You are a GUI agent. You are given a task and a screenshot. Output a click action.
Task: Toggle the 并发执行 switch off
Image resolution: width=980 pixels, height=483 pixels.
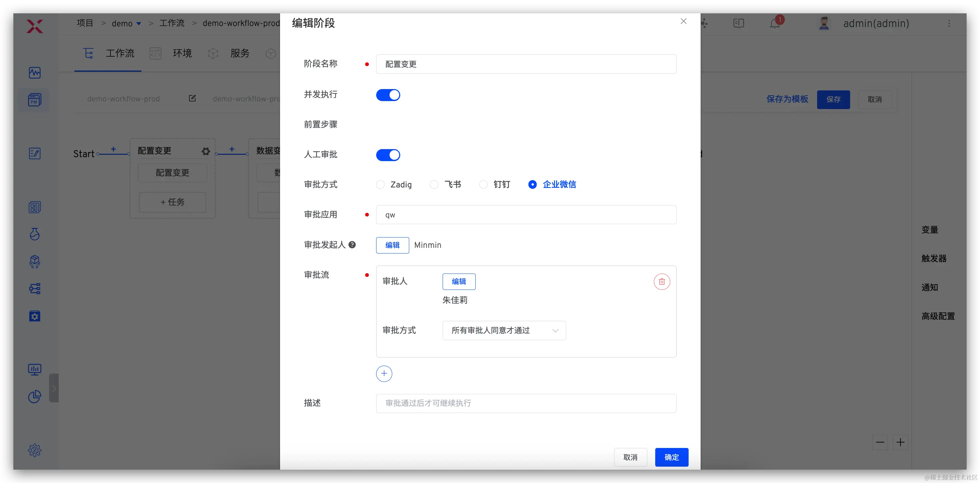click(388, 95)
